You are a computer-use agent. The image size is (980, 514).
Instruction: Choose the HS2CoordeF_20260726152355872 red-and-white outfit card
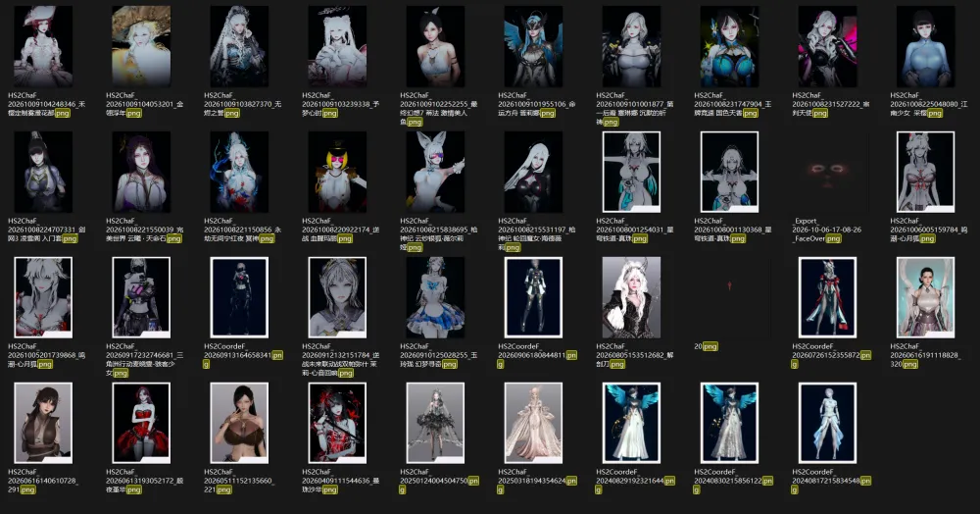pyautogui.click(x=827, y=297)
